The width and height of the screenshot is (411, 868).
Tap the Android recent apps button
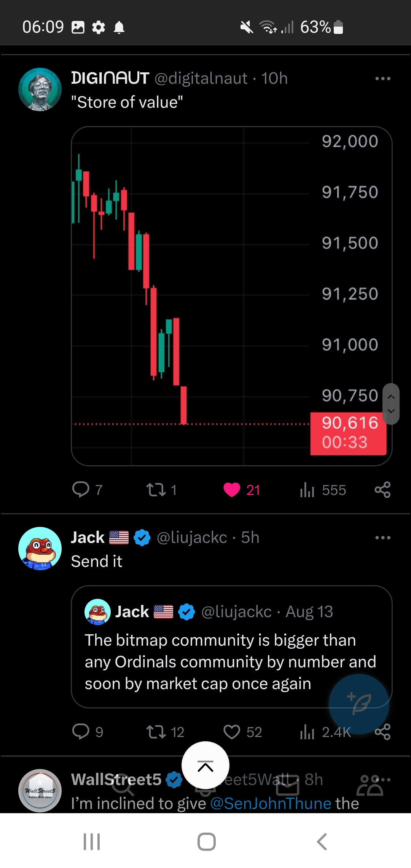pyautogui.click(x=92, y=841)
